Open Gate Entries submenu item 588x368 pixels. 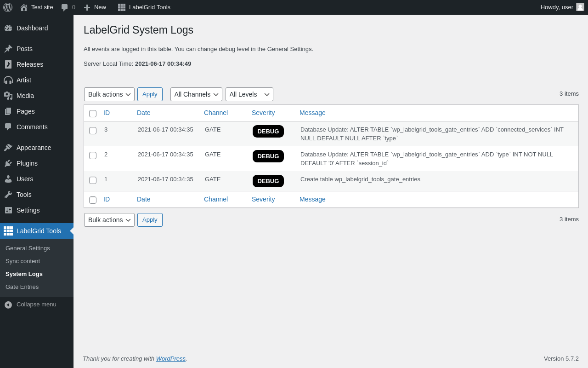pyautogui.click(x=22, y=287)
